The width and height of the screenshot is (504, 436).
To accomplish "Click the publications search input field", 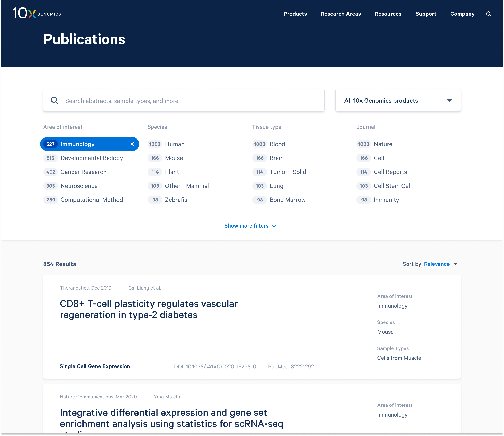I will [x=190, y=101].
